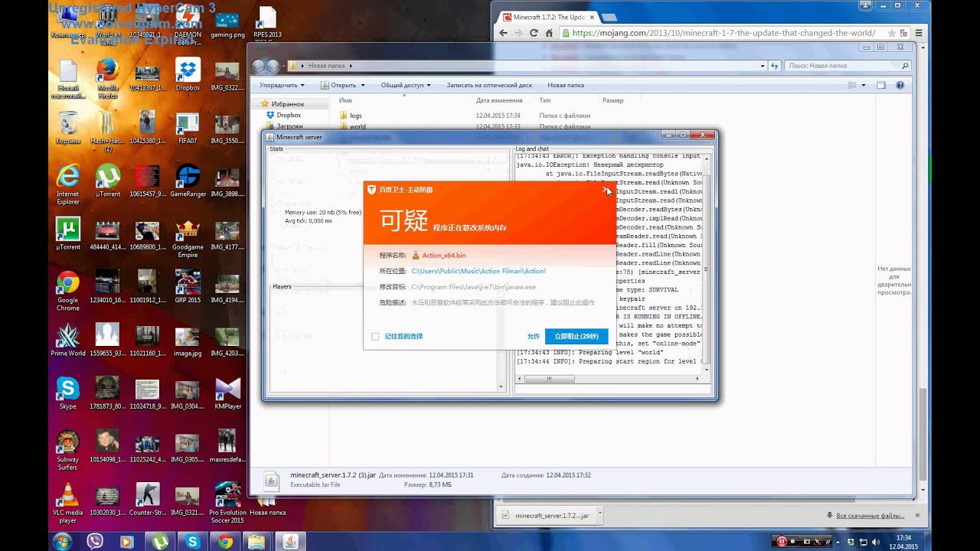Launch Google Chrome from desktop
980x551 pixels.
tap(68, 291)
